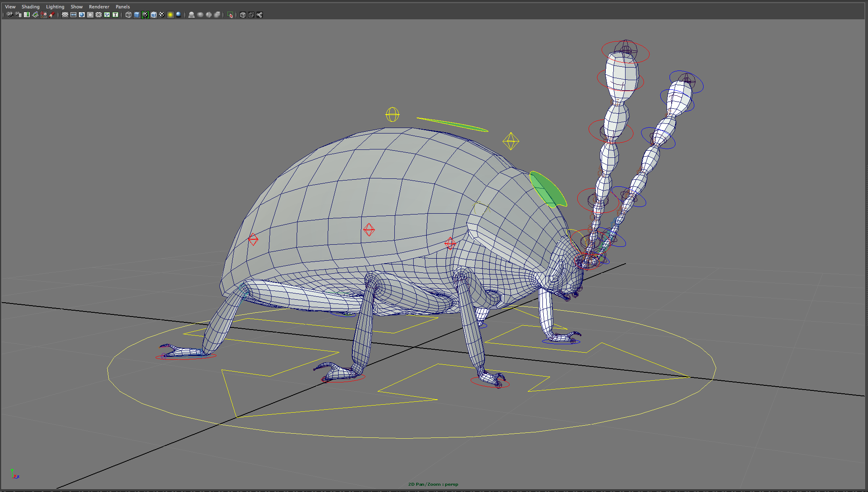Image resolution: width=868 pixels, height=492 pixels.
Task: Toggle the Safe Title icon
Action: pos(115,15)
